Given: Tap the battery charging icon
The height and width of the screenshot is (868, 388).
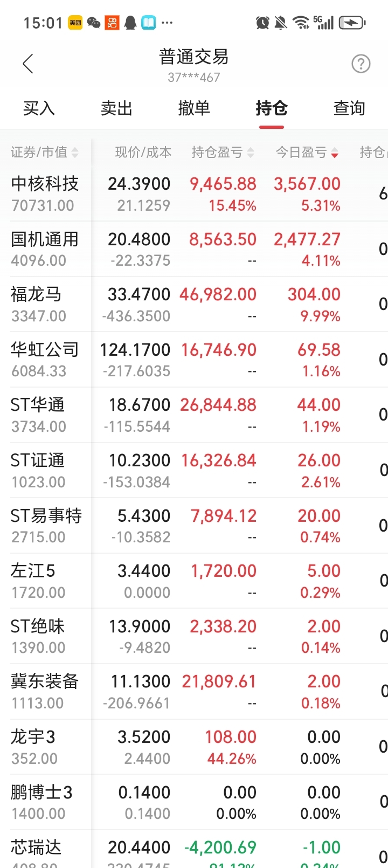Looking at the screenshot, I should [x=352, y=23].
